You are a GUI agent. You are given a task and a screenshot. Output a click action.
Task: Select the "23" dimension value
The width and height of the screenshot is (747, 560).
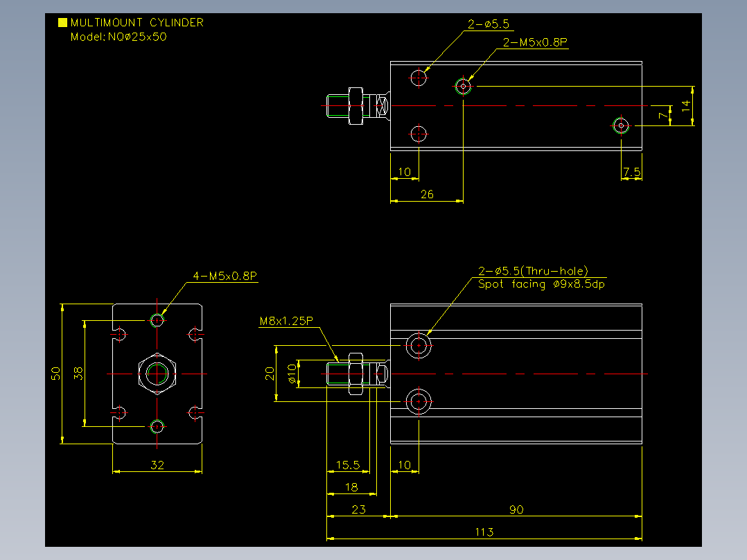click(x=358, y=509)
